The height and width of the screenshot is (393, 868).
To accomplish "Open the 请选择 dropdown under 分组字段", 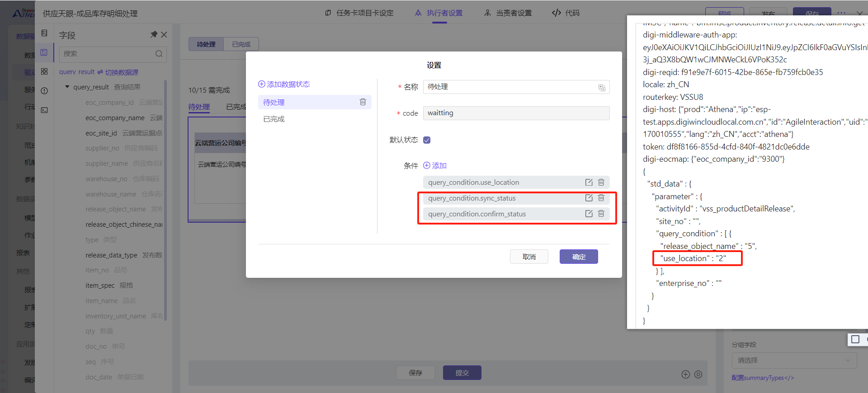I will [x=794, y=360].
